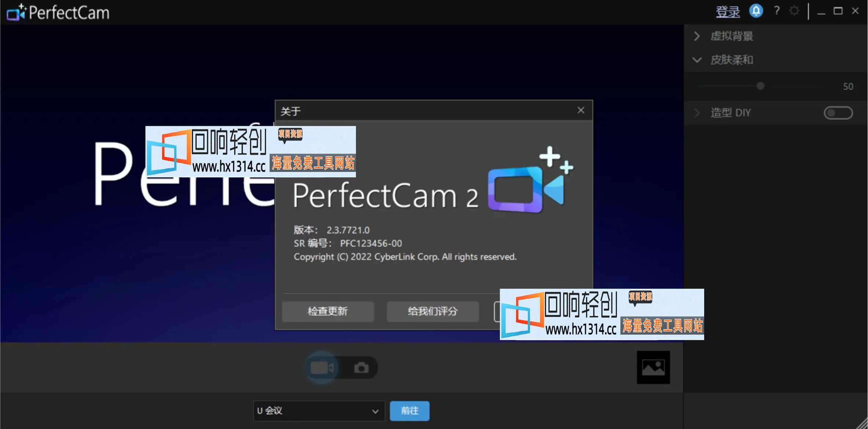
Task: Open the U 会议 dropdown
Action: point(319,411)
